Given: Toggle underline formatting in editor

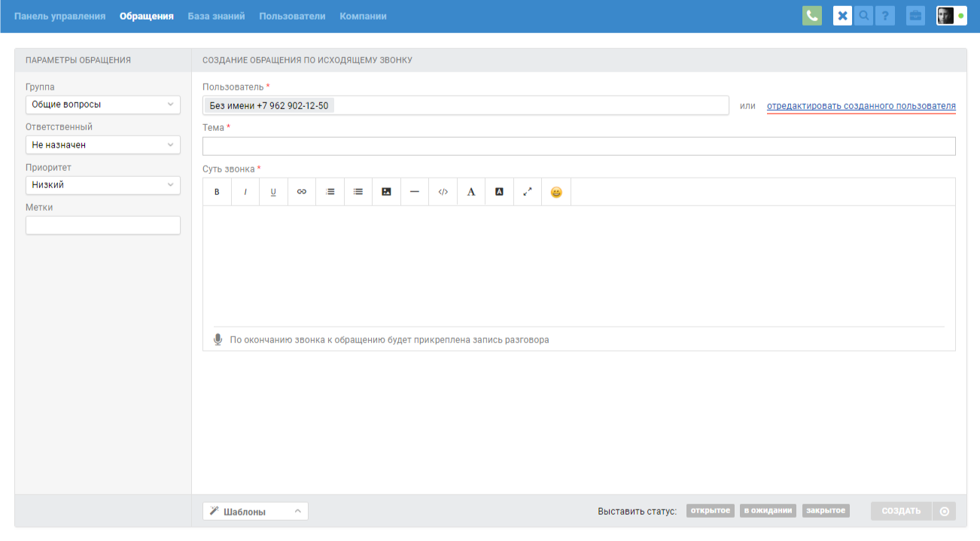Looking at the screenshot, I should coord(273,192).
